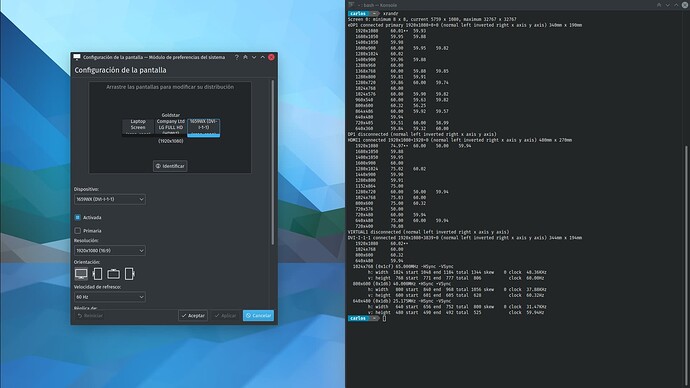Click Konsole terminal icon in its title bar
690x388 pixels.
[351, 5]
